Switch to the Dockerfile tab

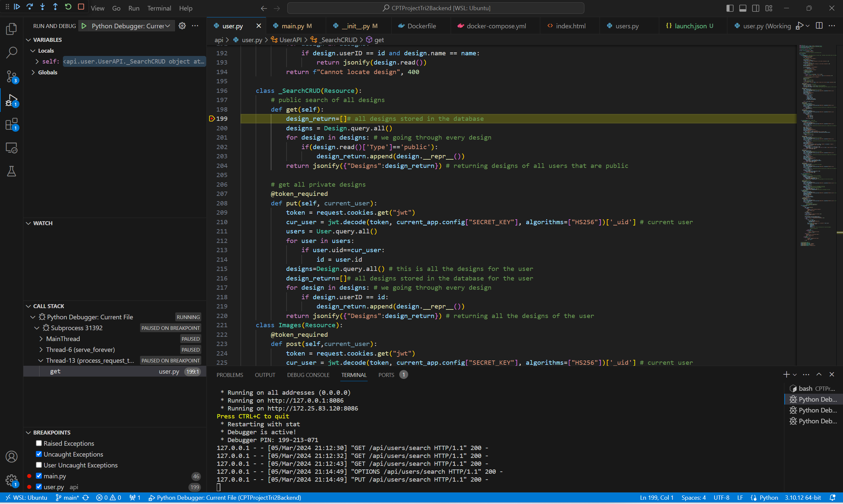(421, 26)
